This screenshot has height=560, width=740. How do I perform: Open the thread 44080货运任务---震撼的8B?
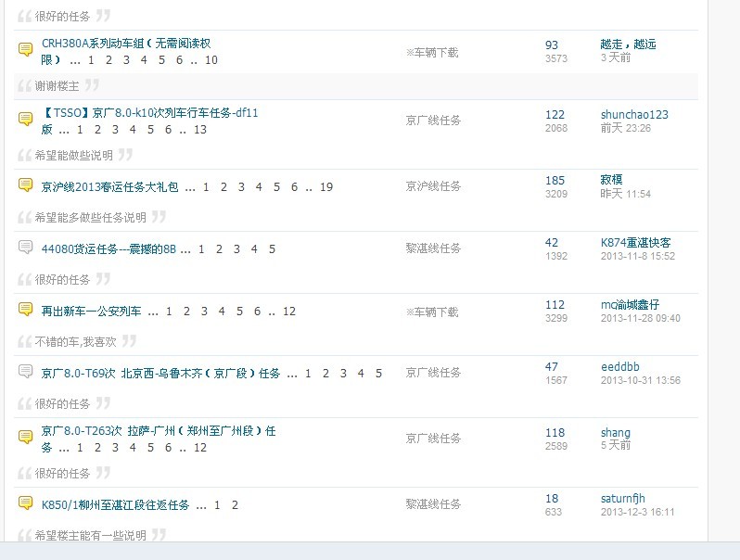[108, 248]
